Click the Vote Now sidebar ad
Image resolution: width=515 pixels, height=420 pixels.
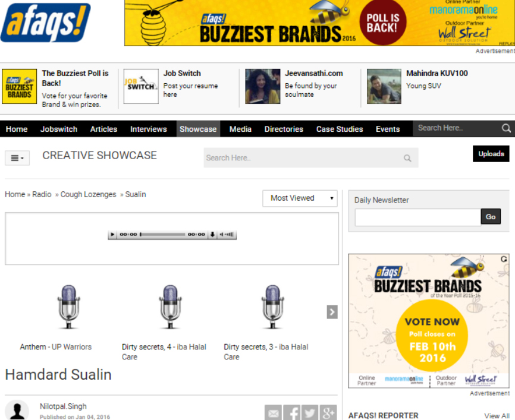click(429, 321)
